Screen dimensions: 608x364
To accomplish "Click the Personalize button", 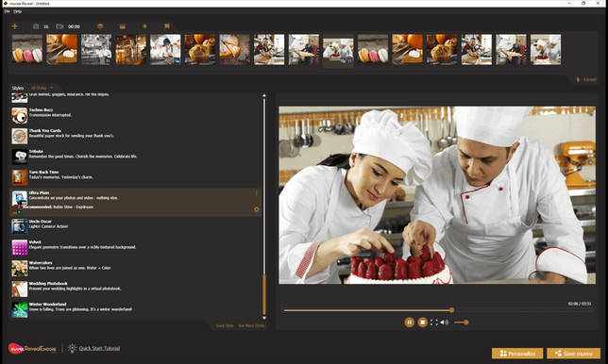I will click(x=517, y=354).
